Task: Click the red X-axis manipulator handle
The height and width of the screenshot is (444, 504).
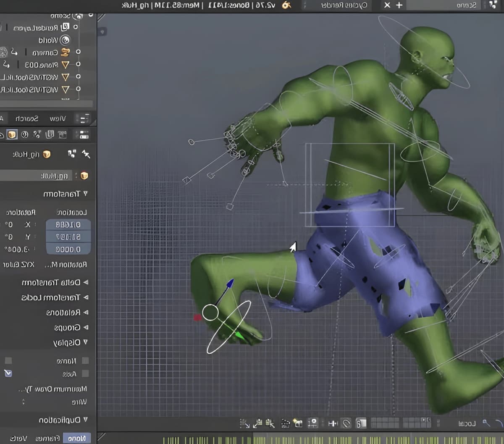Action: coord(197,318)
